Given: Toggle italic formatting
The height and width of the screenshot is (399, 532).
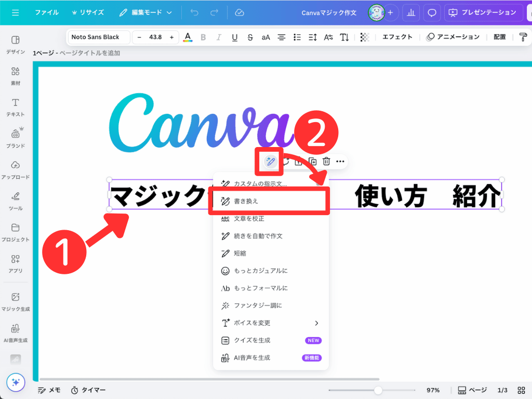Looking at the screenshot, I should [x=219, y=37].
